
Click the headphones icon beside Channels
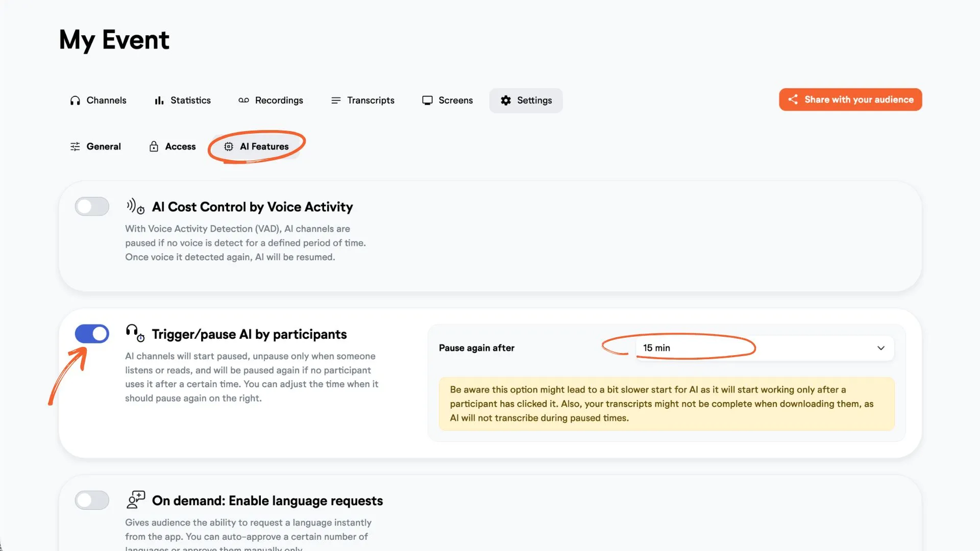tap(75, 101)
